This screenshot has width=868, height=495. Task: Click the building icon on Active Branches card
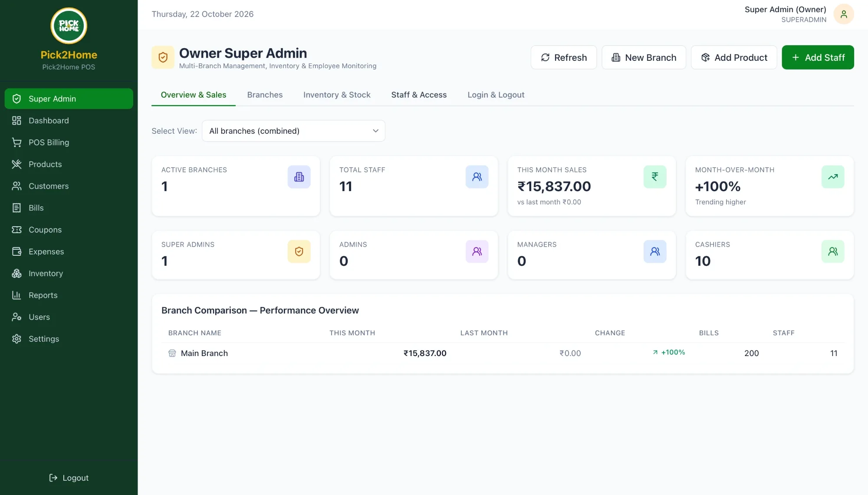(299, 177)
